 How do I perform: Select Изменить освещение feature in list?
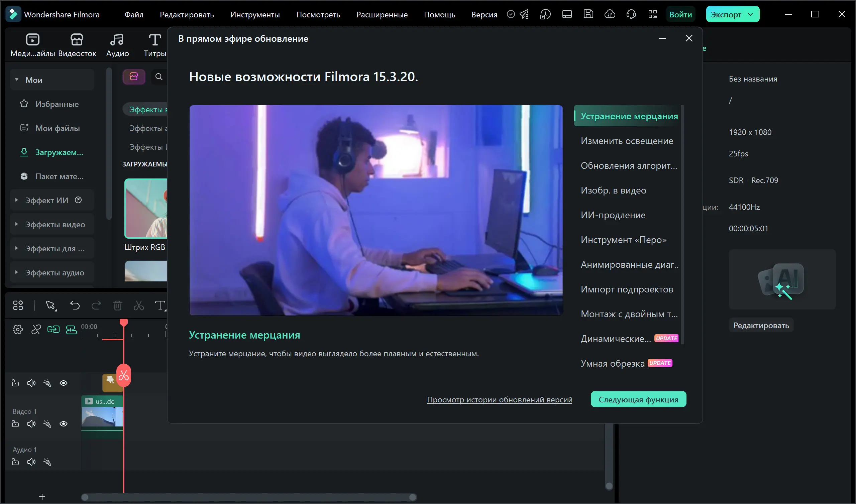coord(627,141)
